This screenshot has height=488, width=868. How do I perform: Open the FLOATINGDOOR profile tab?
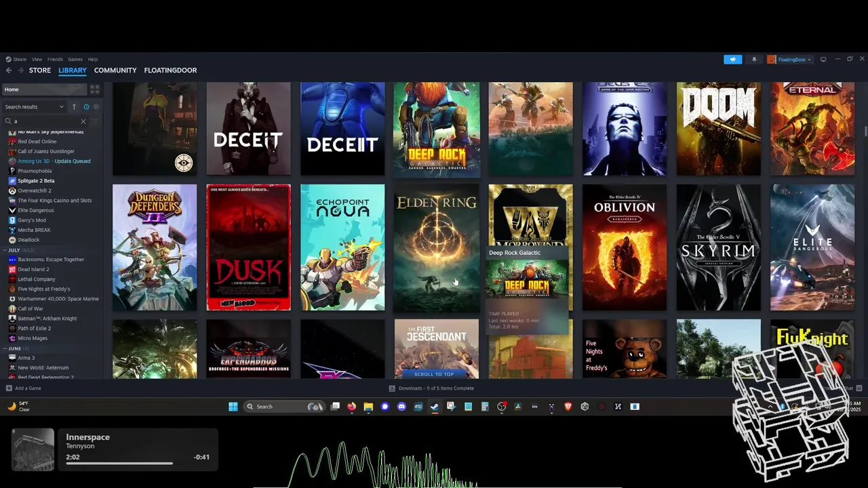[170, 70]
